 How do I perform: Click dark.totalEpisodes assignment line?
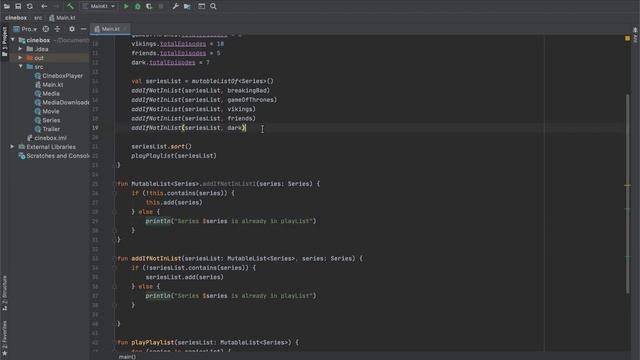point(170,62)
